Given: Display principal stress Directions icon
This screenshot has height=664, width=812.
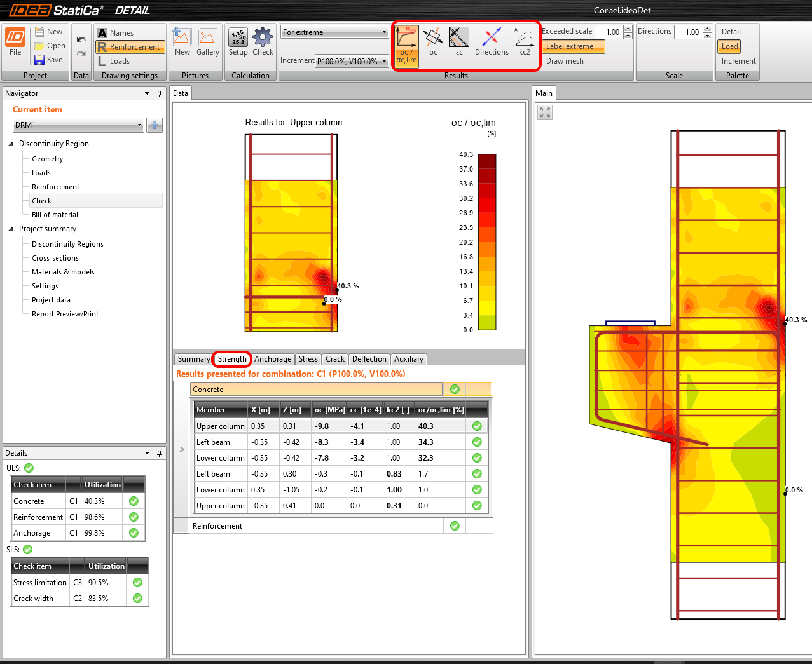Looking at the screenshot, I should click(492, 42).
